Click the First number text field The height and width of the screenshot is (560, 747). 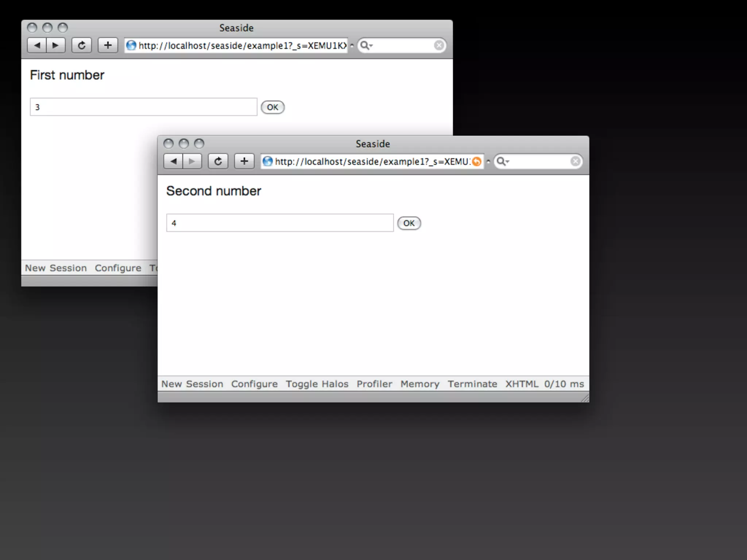point(143,107)
